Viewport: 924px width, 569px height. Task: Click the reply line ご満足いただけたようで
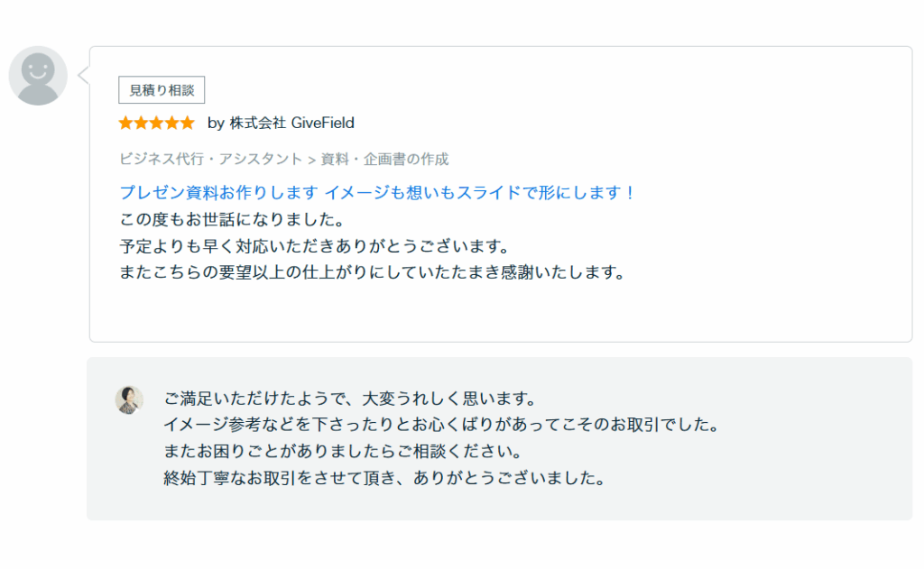pyautogui.click(x=350, y=399)
